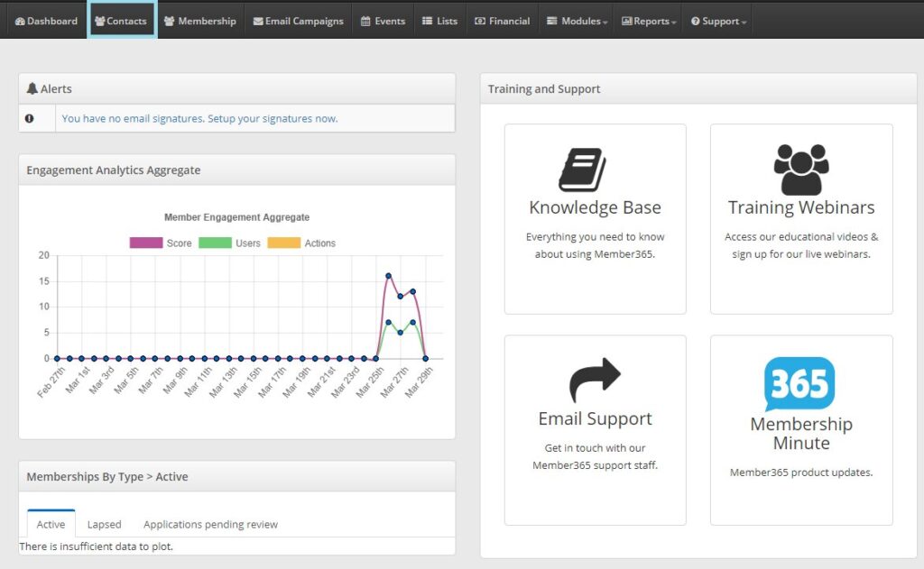Click 'Member365 product updates.' description
Viewport: 924px width, 569px height.
click(801, 473)
